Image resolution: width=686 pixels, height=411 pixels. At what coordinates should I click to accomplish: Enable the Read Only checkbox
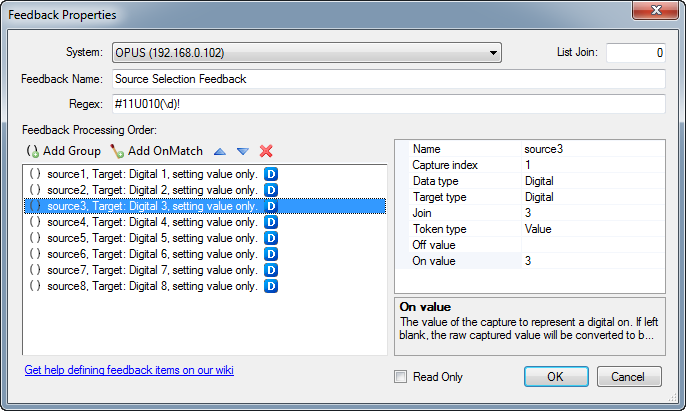(401, 377)
